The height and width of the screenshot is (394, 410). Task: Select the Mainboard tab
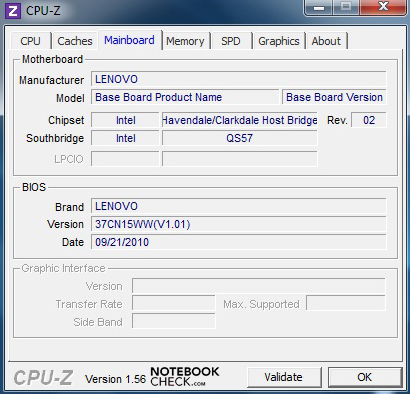129,40
